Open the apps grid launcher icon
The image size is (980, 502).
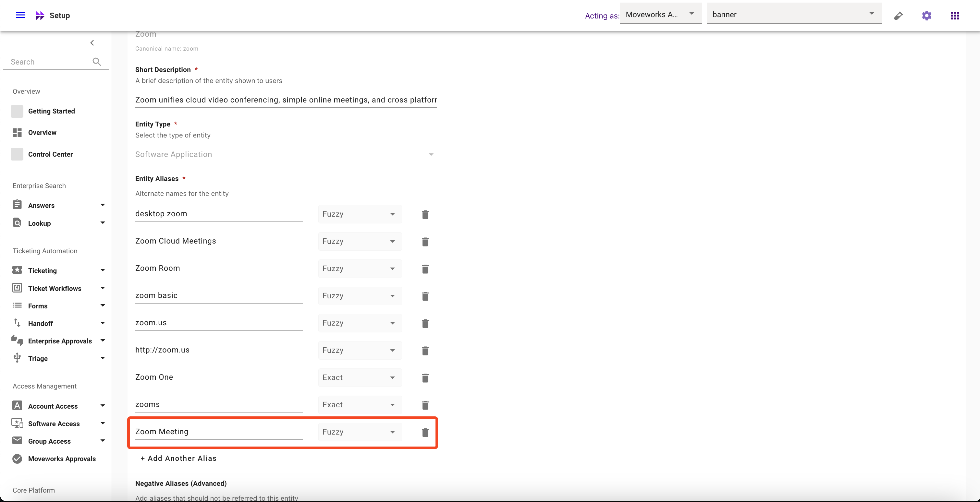coord(954,16)
